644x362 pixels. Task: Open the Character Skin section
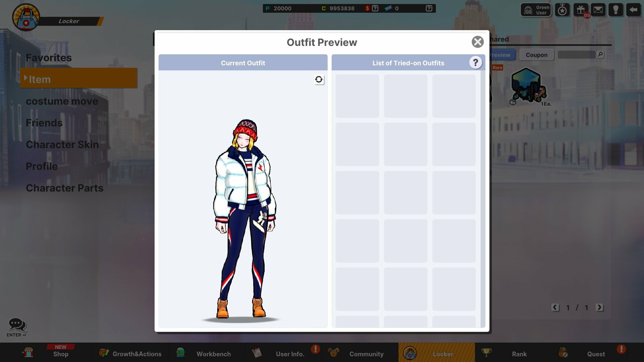[62, 144]
